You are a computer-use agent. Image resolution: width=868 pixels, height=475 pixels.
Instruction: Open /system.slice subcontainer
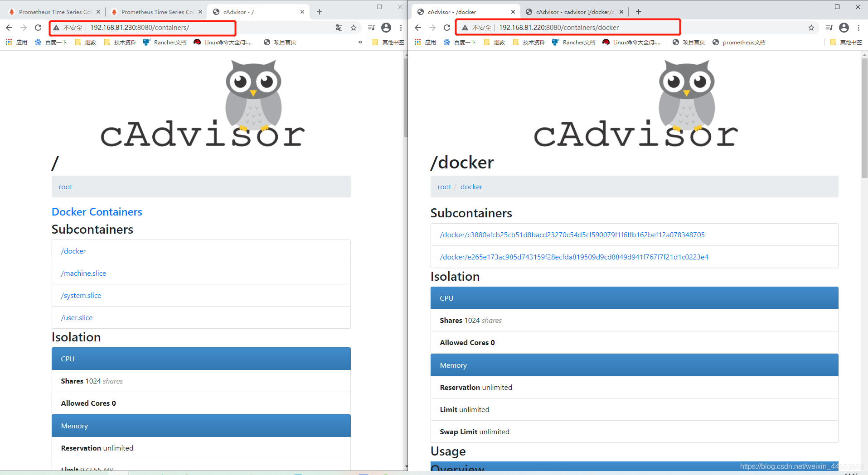(x=81, y=295)
